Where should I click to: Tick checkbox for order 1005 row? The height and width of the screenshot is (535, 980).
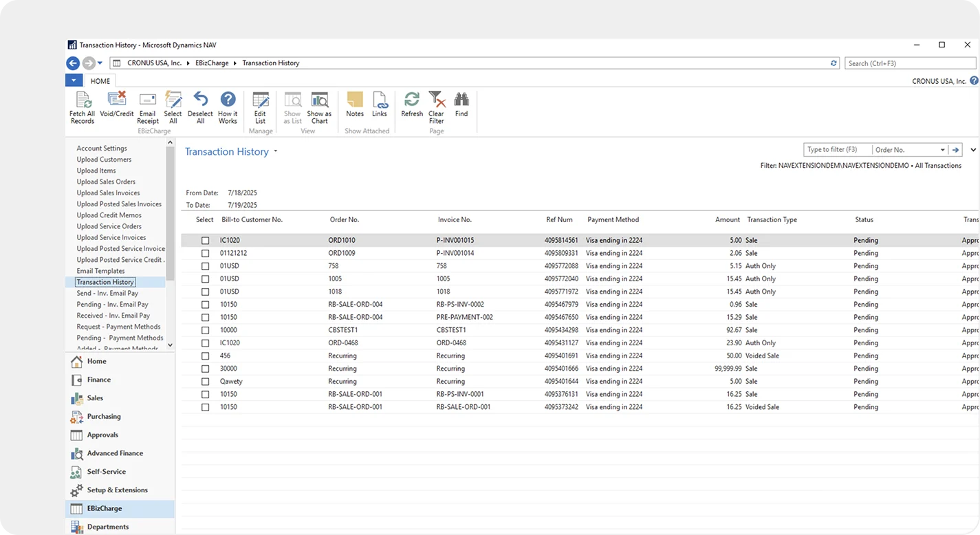205,279
